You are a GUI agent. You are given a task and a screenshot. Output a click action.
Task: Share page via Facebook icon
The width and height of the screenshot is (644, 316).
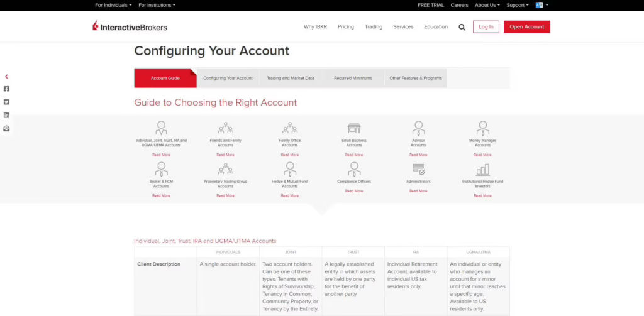pyautogui.click(x=6, y=89)
